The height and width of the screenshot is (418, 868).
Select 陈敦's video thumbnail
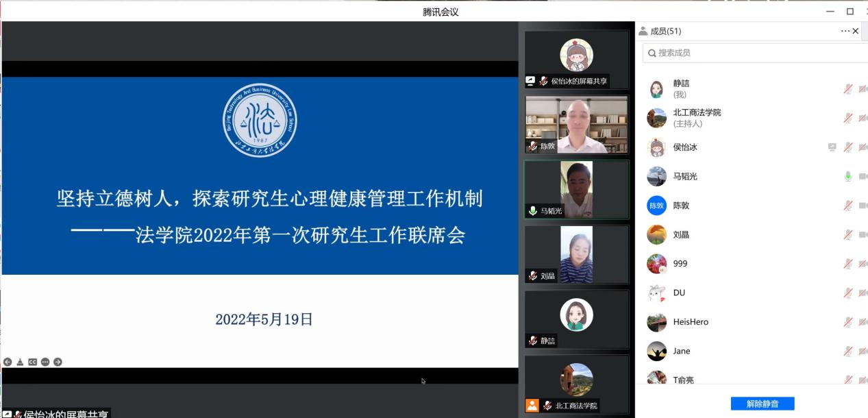point(576,124)
